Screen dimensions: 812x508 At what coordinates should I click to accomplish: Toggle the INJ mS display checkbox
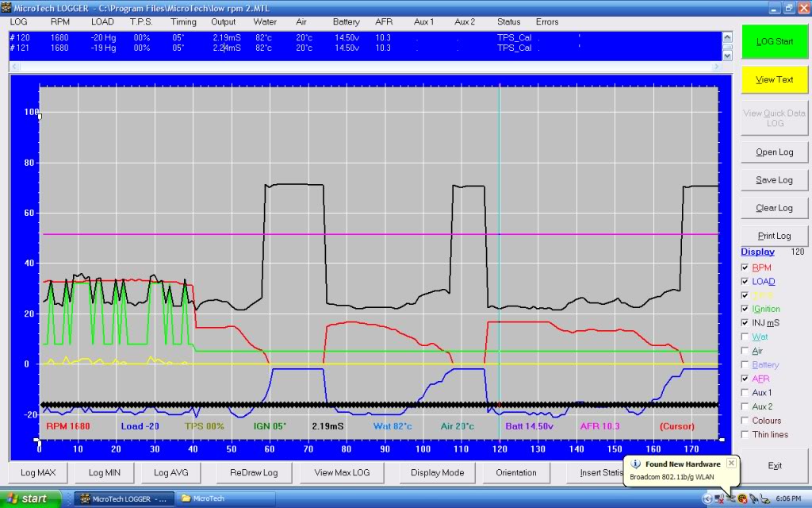[x=745, y=323]
